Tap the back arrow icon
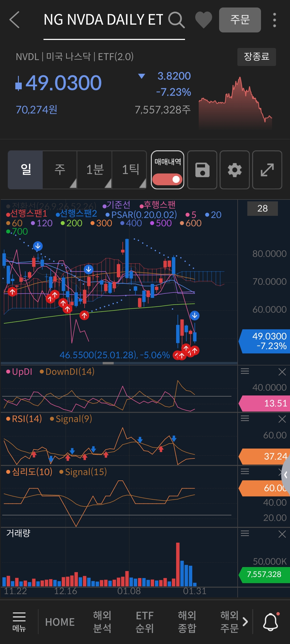 tap(15, 20)
